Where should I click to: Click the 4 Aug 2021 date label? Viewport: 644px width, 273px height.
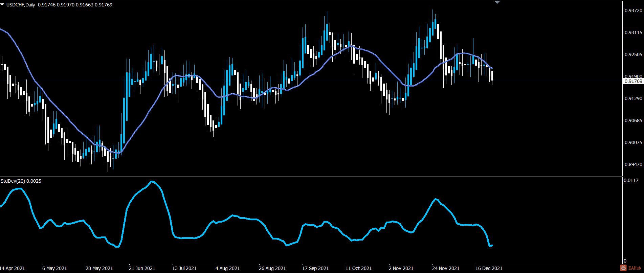coord(228,268)
